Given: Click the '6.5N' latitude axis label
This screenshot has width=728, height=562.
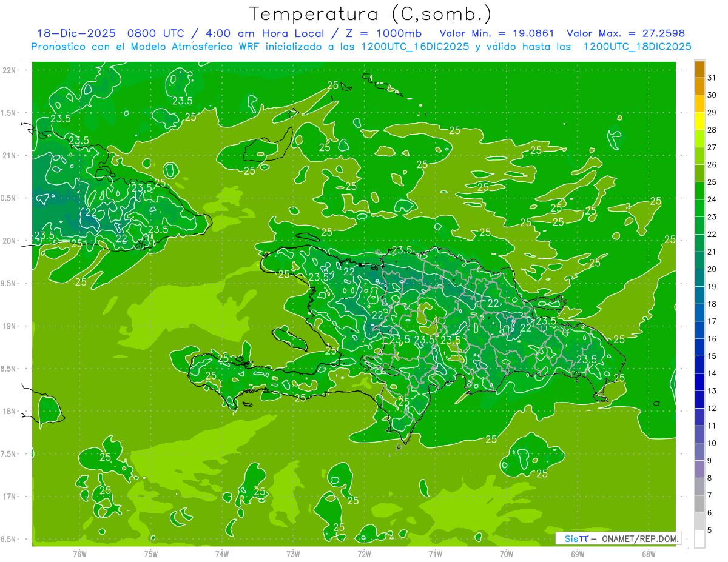Looking at the screenshot, I should 8,539.
